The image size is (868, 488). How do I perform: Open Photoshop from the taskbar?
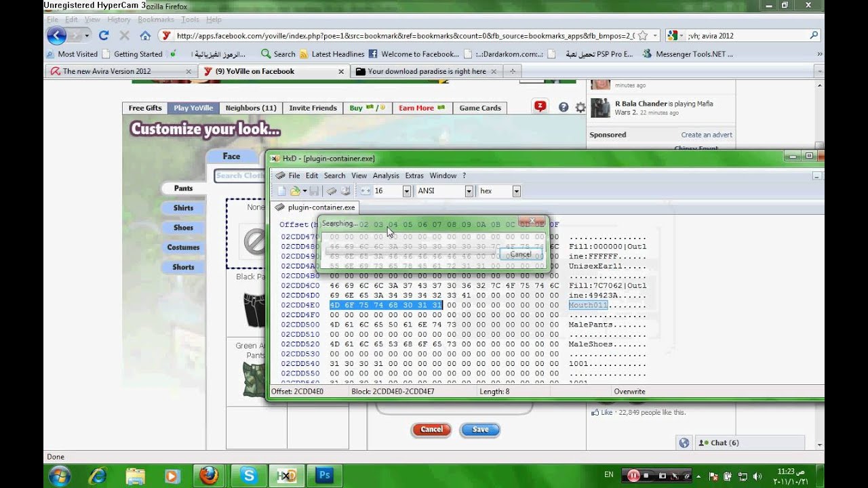point(324,476)
